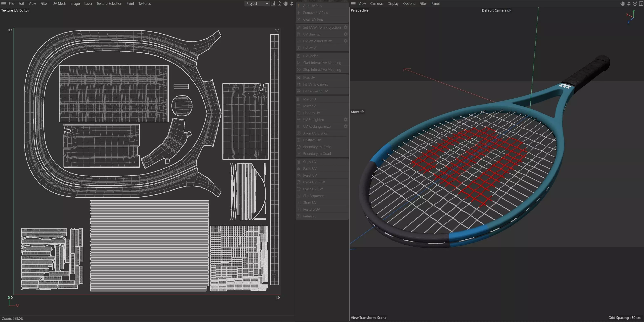The image size is (644, 322).
Task: Open the Edit menu in UV editor
Action: 21,4
